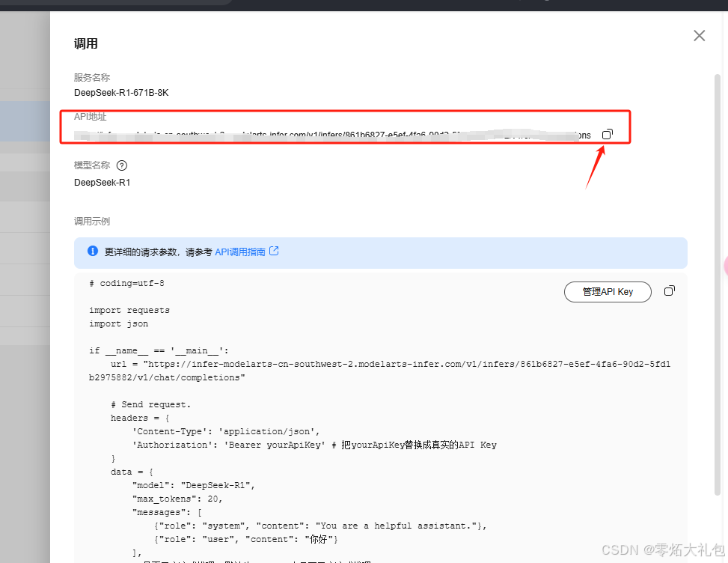The height and width of the screenshot is (563, 728).
Task: Click the 'Content-Type' header line
Action: [226, 431]
